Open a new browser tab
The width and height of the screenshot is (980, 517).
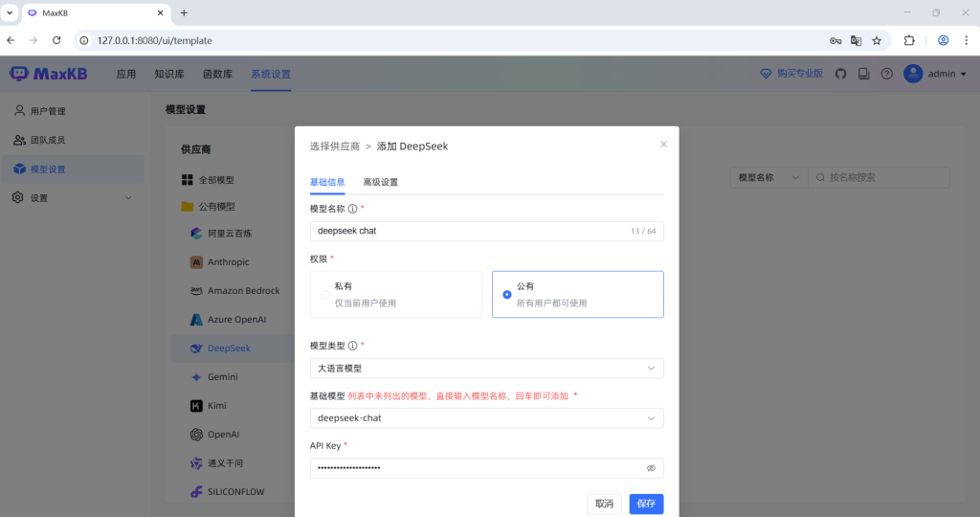click(x=184, y=12)
